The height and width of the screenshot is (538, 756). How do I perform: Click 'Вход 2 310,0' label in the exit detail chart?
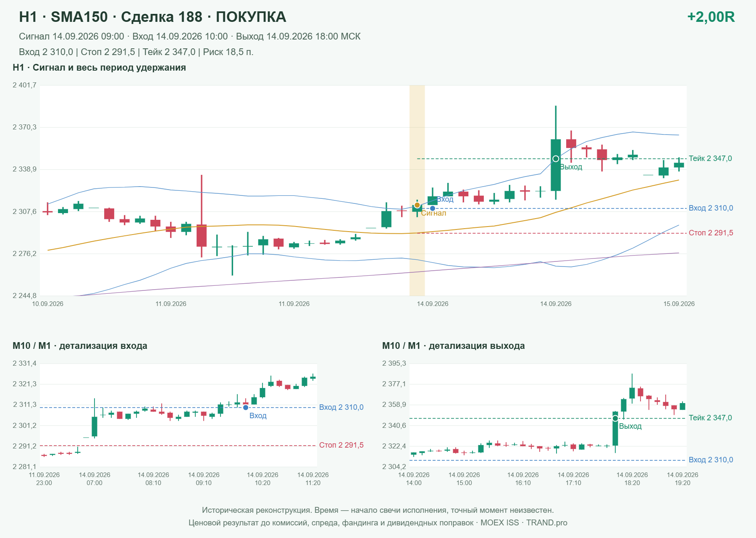point(711,460)
